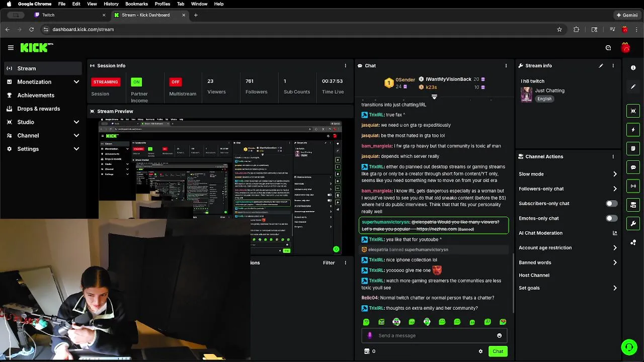
Task: Click the Send a message input field
Action: pyautogui.click(x=434, y=335)
